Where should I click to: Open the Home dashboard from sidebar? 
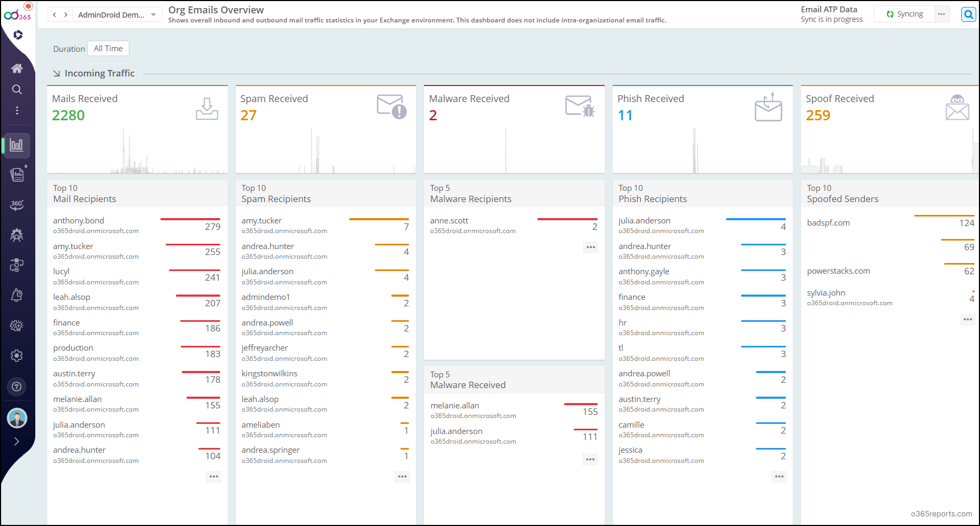pos(17,68)
